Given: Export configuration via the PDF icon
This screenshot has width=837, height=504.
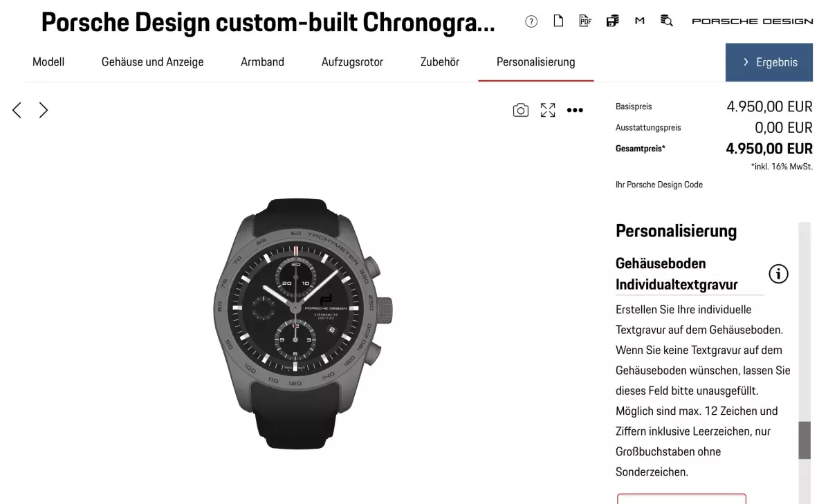Looking at the screenshot, I should pos(585,21).
